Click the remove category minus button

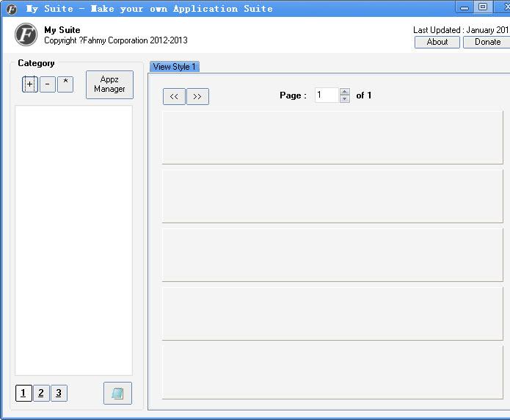(47, 84)
